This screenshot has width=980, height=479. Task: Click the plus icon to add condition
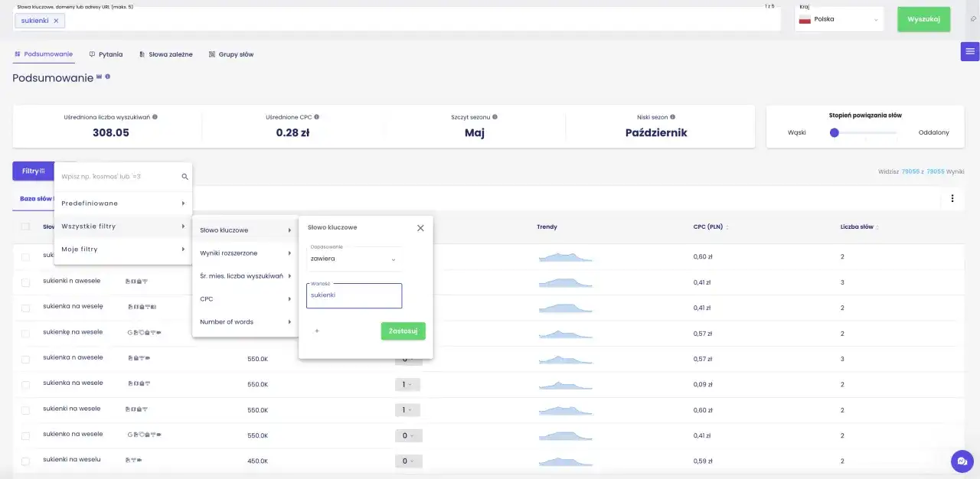pyautogui.click(x=317, y=331)
